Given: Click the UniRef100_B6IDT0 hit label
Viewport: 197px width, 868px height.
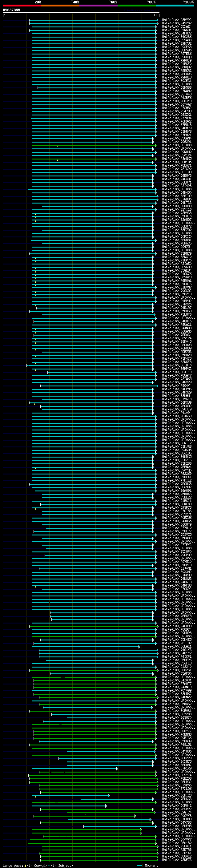Looking at the screenshot, I should pyautogui.click(x=176, y=365).
